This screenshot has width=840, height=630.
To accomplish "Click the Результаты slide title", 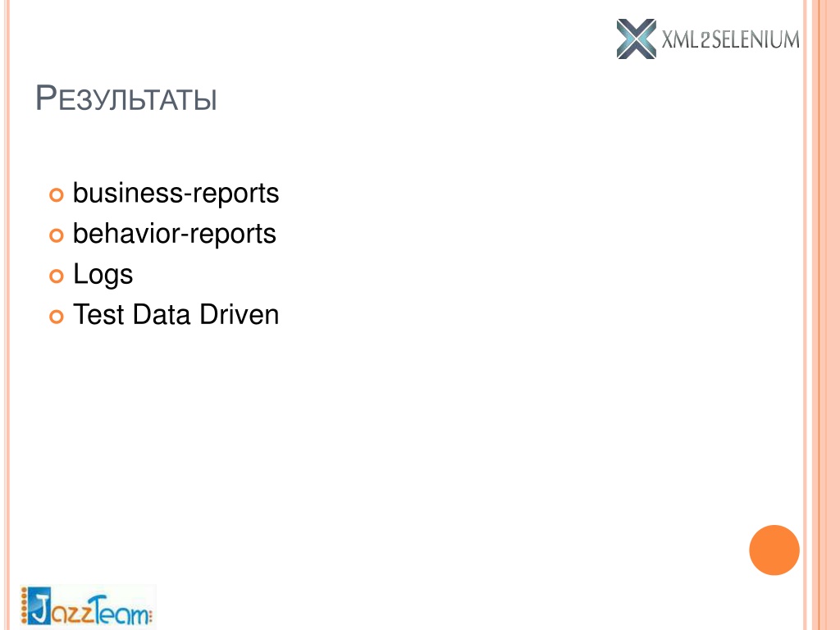I will click(x=126, y=98).
